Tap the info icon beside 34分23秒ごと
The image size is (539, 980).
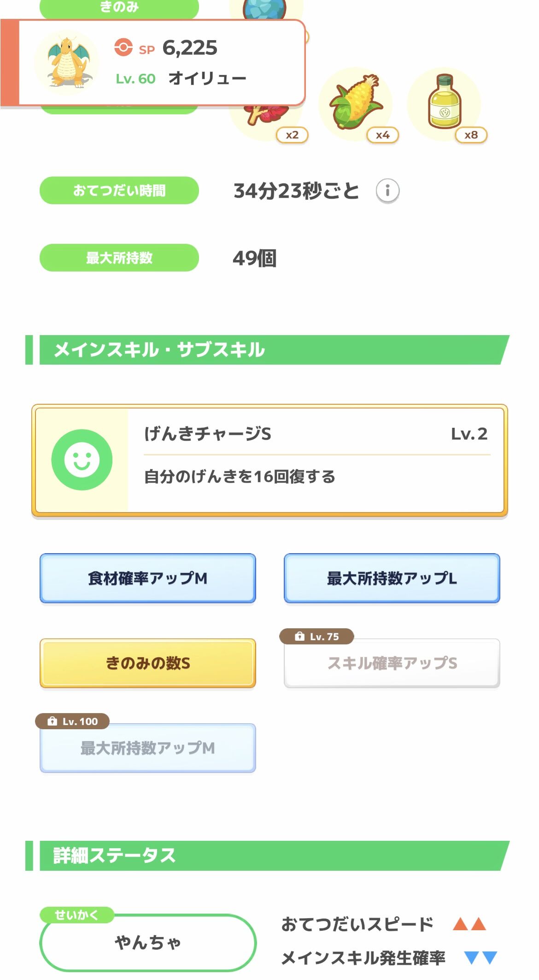(x=387, y=190)
